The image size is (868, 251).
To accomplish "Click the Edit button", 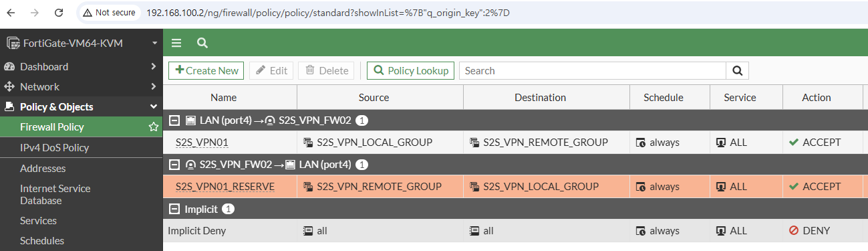I will 271,70.
